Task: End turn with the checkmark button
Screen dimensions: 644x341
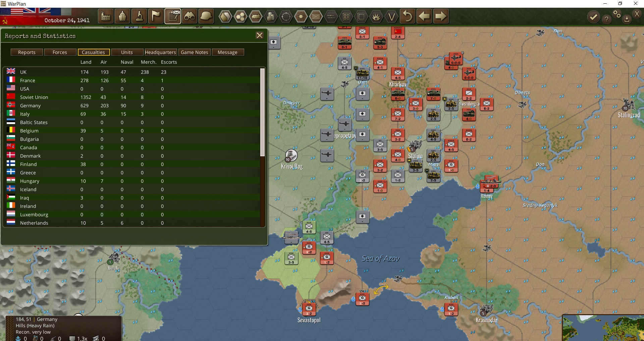Action: tap(593, 17)
